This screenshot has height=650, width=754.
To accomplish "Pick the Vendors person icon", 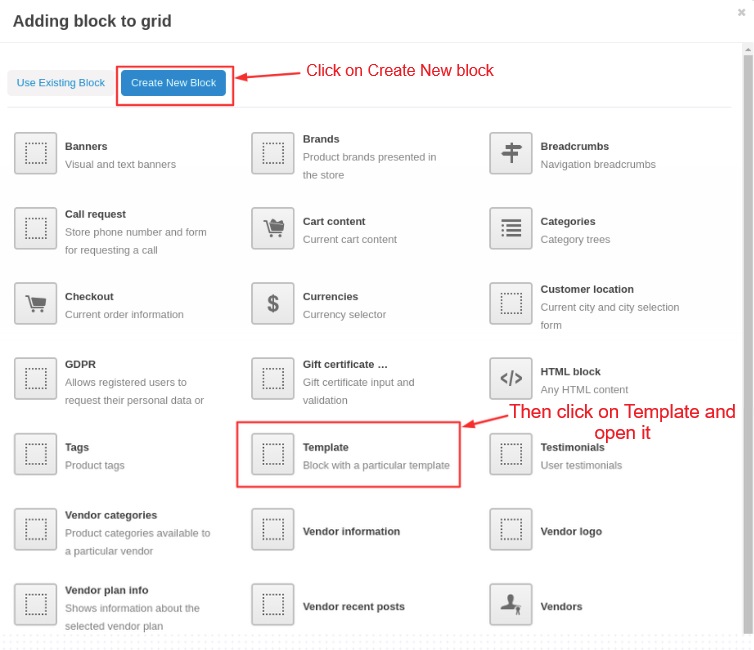I will coord(511,604).
